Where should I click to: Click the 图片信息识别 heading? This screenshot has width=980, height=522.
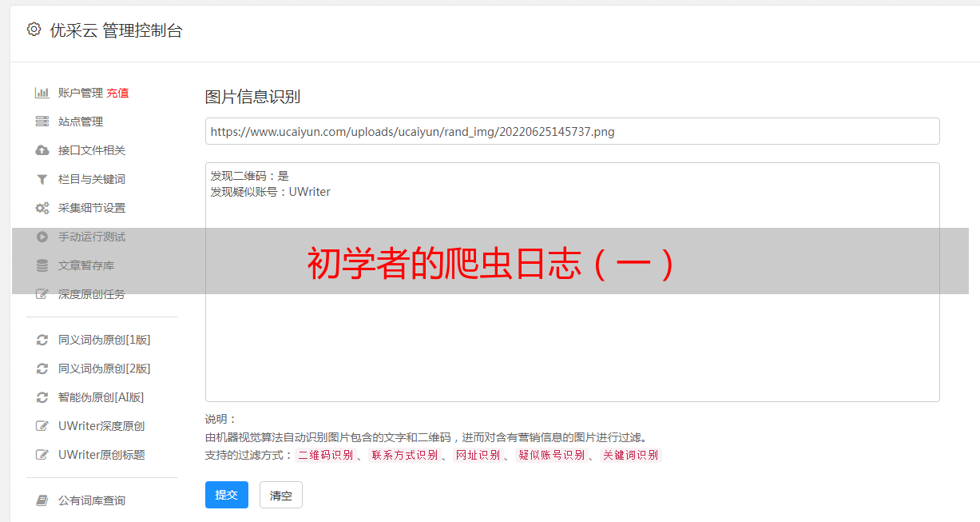pyautogui.click(x=253, y=97)
